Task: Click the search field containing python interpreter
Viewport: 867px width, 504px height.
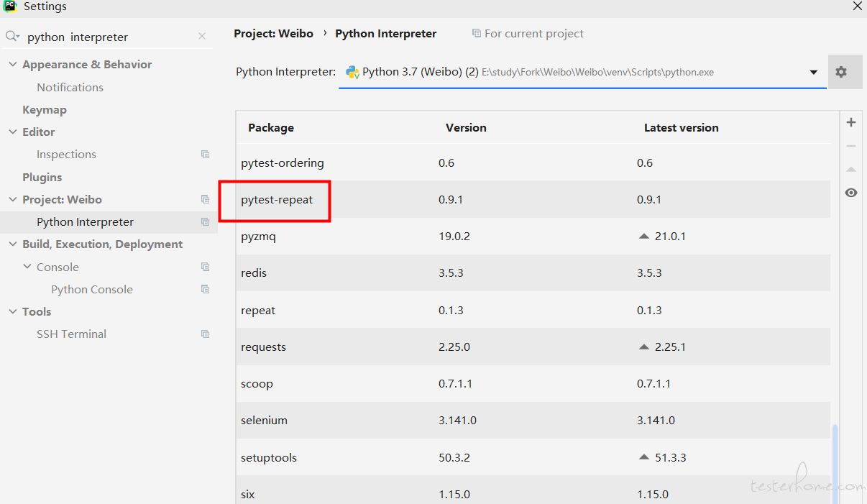Action: coord(108,37)
